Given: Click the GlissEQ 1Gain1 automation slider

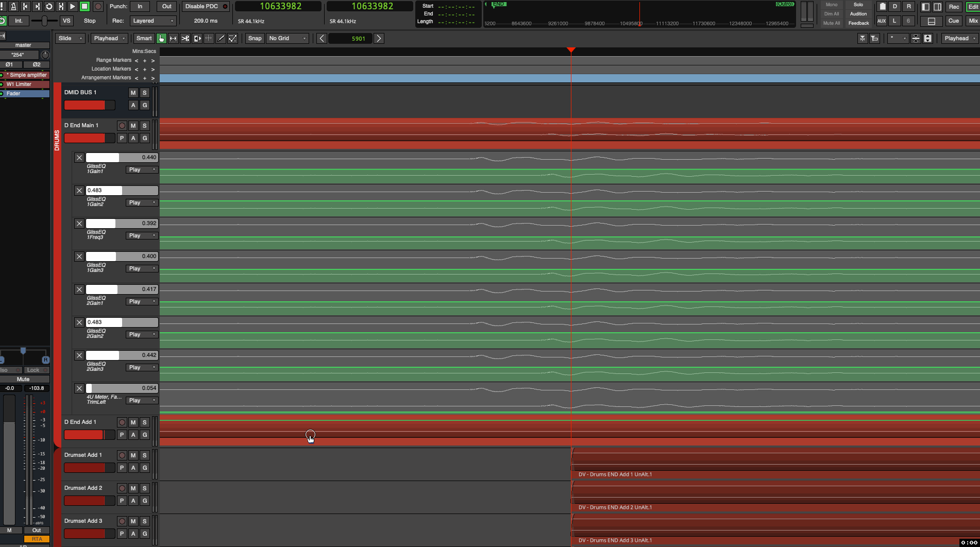Looking at the screenshot, I should [122, 158].
